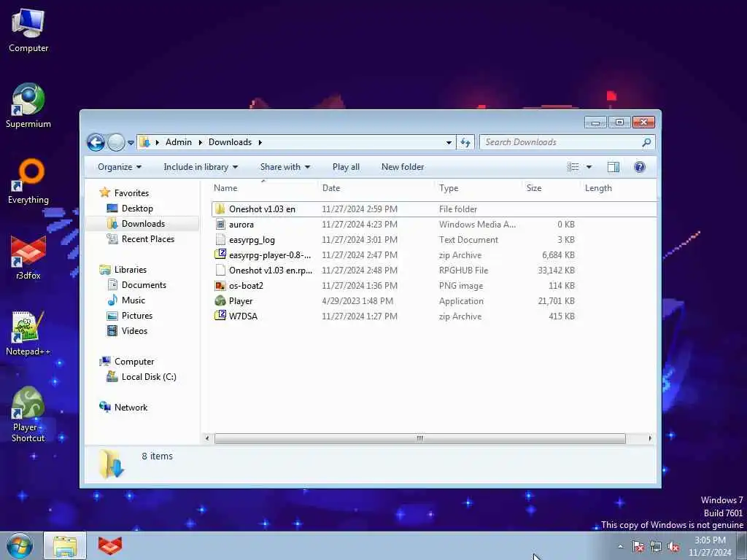
Task: Click the Admin breadcrumb in address bar
Action: (178, 142)
